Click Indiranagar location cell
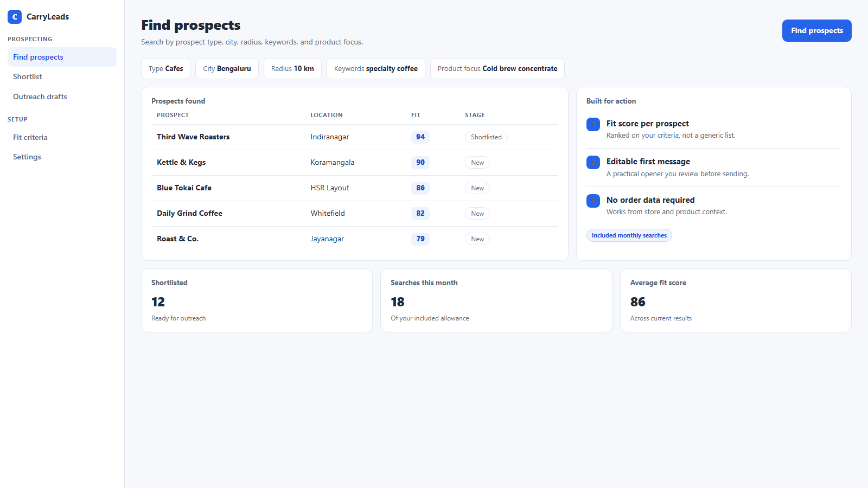 coord(330,137)
